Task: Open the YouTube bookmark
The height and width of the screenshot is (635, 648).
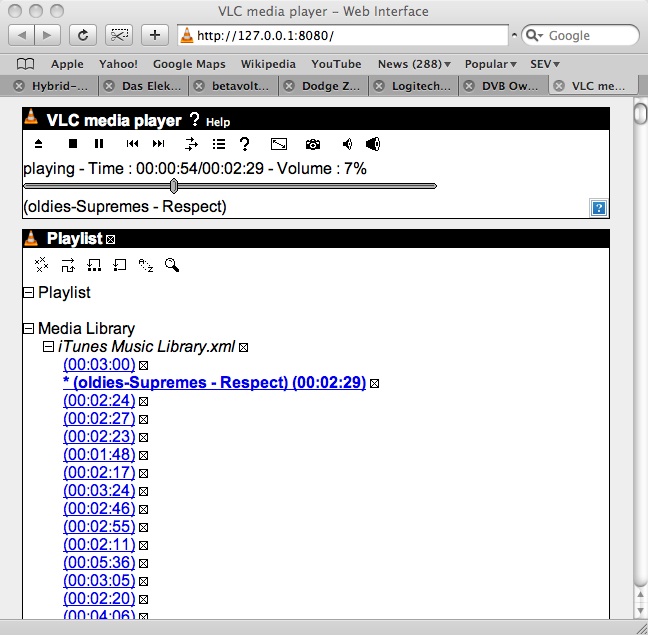Action: point(336,64)
